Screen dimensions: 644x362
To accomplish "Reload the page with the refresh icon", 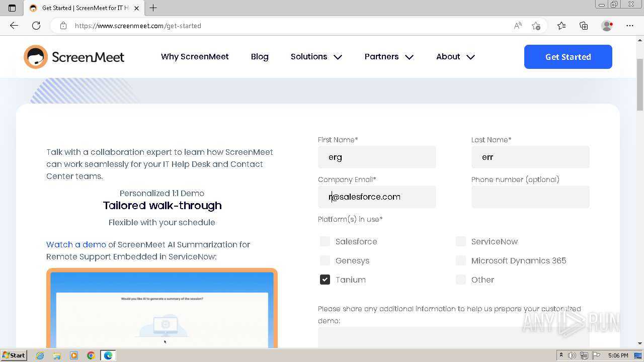I will click(36, 26).
